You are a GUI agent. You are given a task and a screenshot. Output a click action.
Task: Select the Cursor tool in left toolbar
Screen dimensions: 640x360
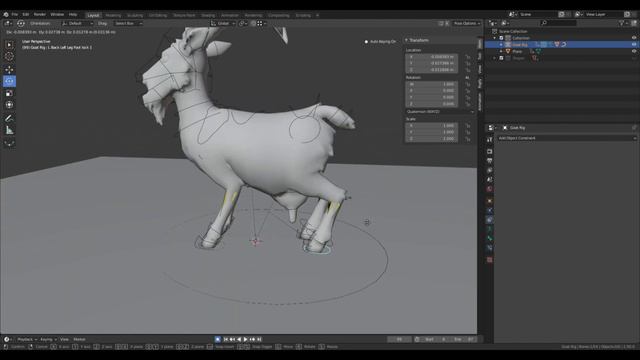(9, 56)
